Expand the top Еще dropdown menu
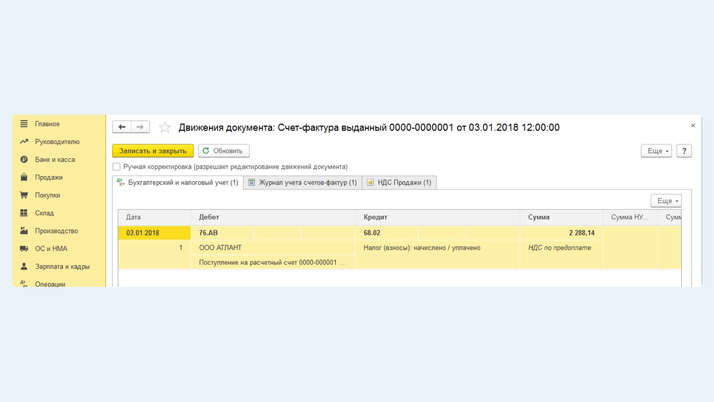This screenshot has height=402, width=714. click(x=656, y=151)
